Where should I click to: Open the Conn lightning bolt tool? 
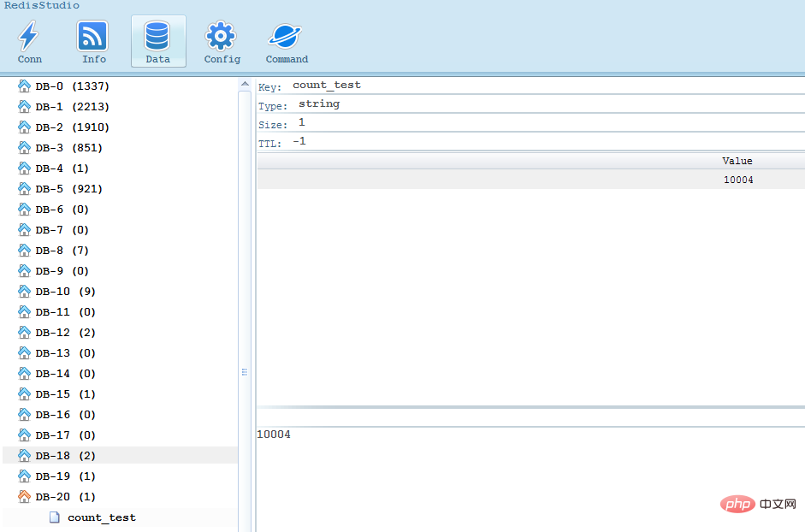[29, 42]
